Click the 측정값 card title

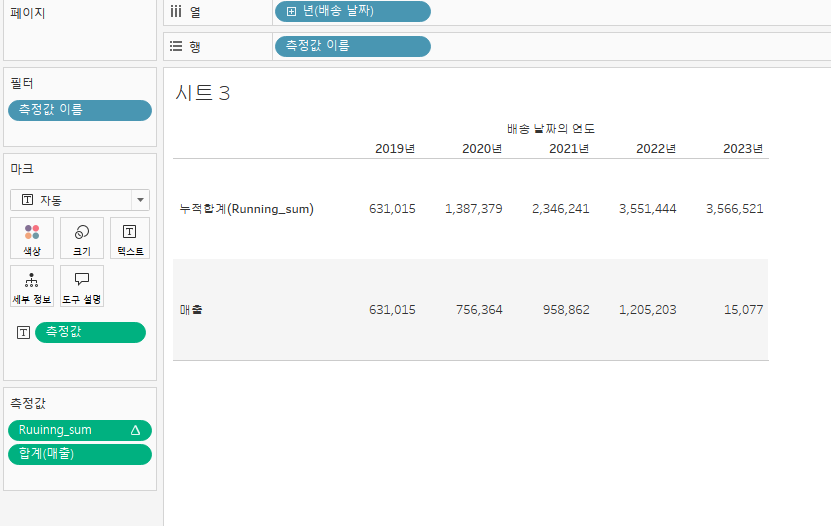(x=28, y=403)
